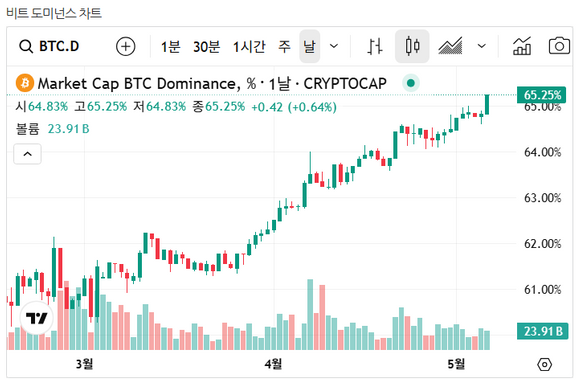
Task: Select the 1분 timeframe
Action: (x=170, y=46)
